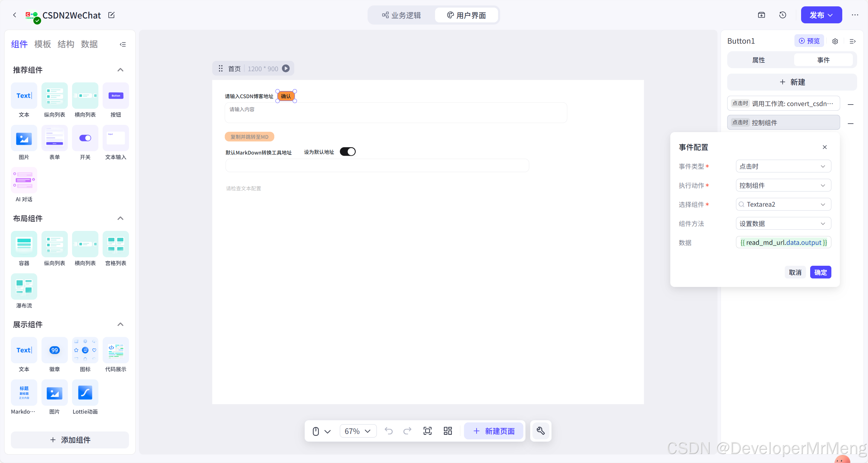
Task: Select the Lottie动画 component icon
Action: click(85, 392)
